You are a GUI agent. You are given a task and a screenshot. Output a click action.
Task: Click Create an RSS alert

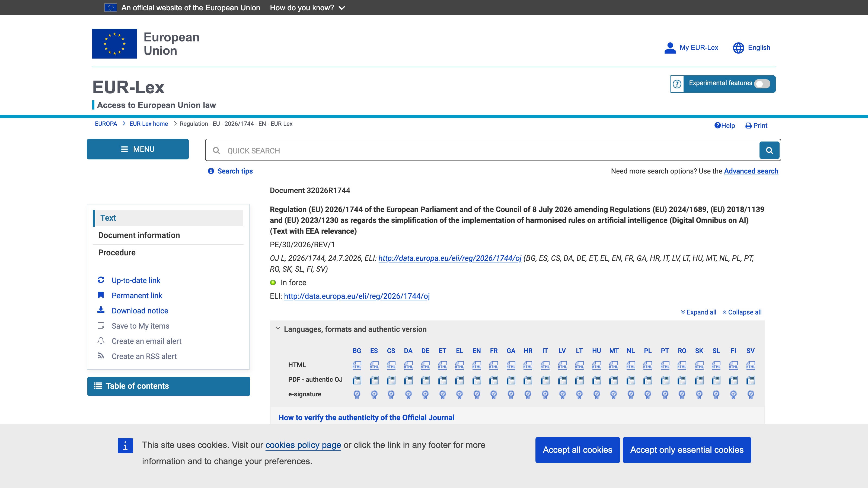[x=144, y=356]
